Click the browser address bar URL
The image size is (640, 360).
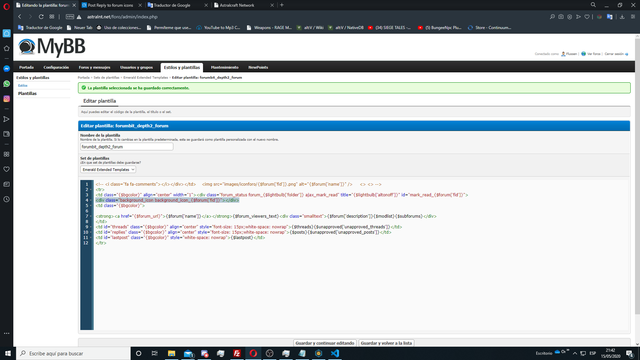tap(122, 17)
